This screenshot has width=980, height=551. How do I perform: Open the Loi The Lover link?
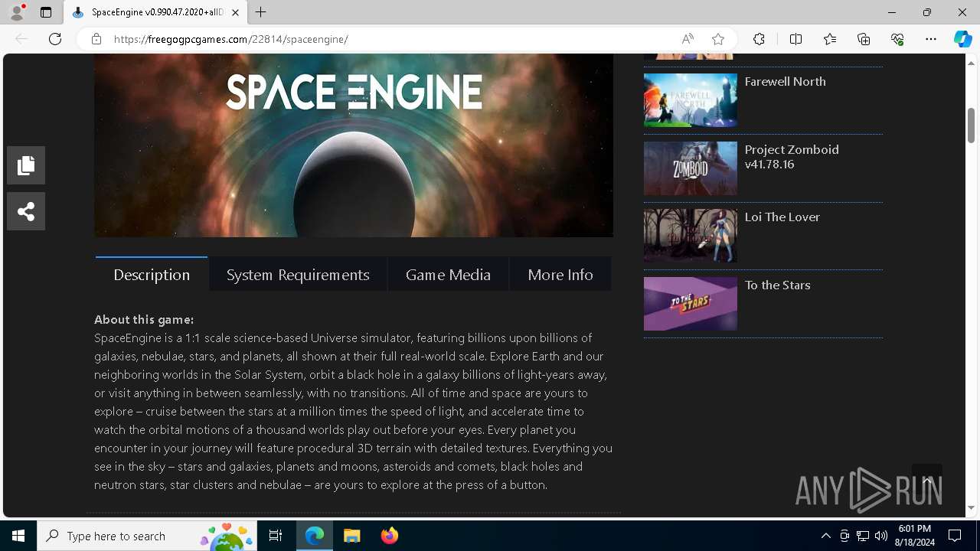point(782,217)
